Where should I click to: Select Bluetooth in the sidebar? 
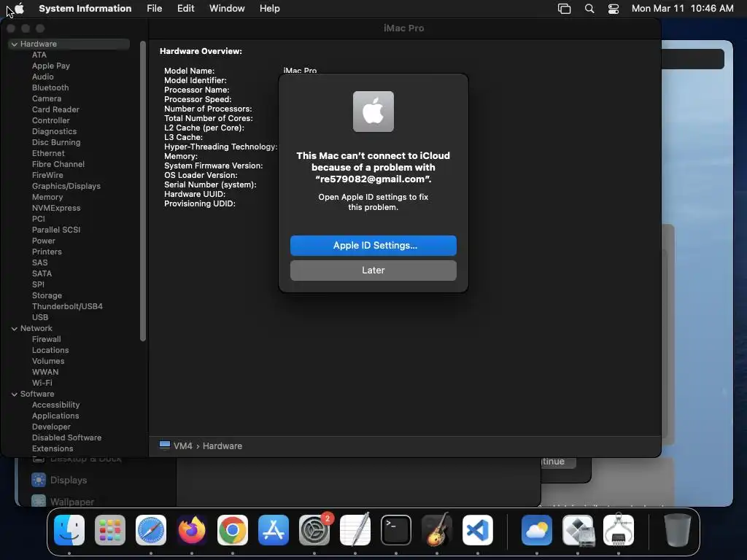coord(50,87)
